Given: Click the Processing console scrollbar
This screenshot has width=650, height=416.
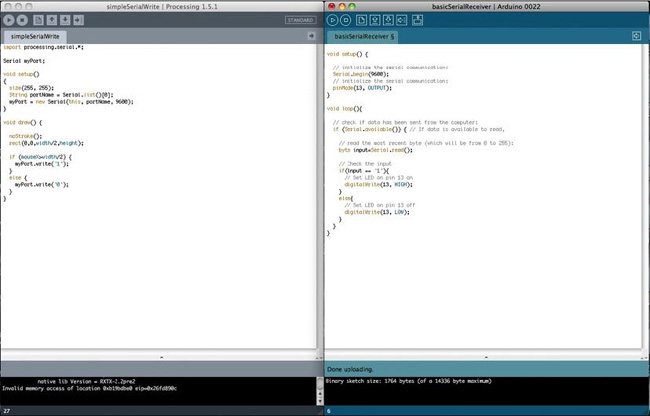Looking at the screenshot, I should tap(320, 390).
